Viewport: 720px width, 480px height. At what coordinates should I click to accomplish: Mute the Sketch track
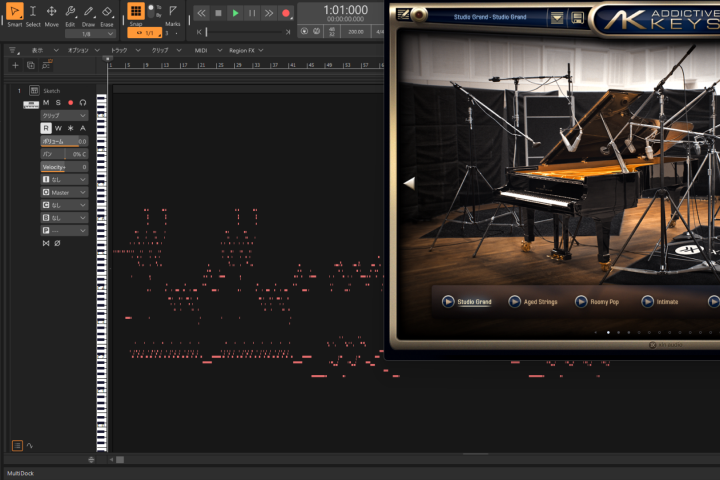point(46,102)
